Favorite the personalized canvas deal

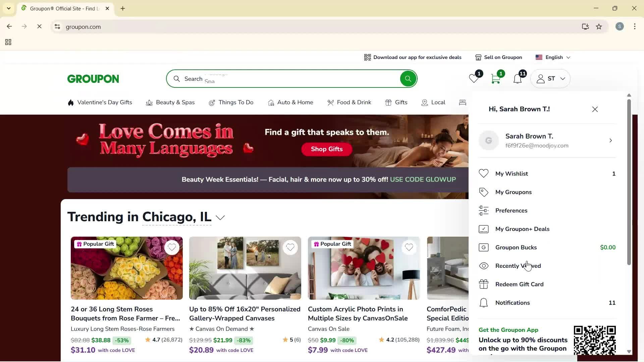click(x=290, y=247)
